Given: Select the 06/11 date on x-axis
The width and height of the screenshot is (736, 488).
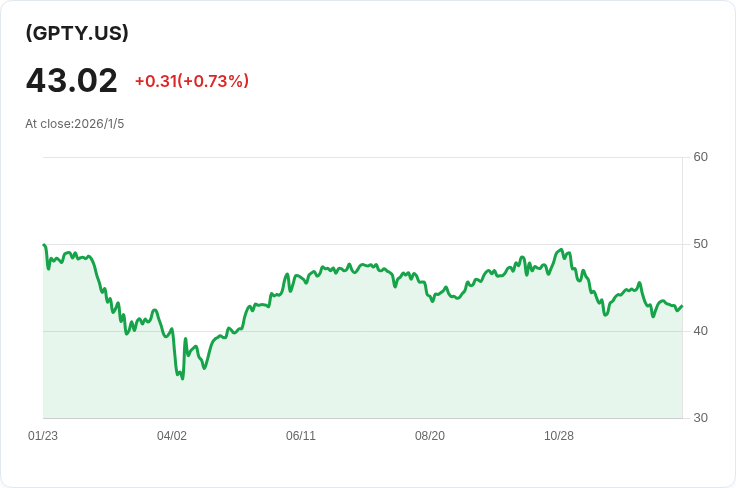Looking at the screenshot, I should coord(301,436).
